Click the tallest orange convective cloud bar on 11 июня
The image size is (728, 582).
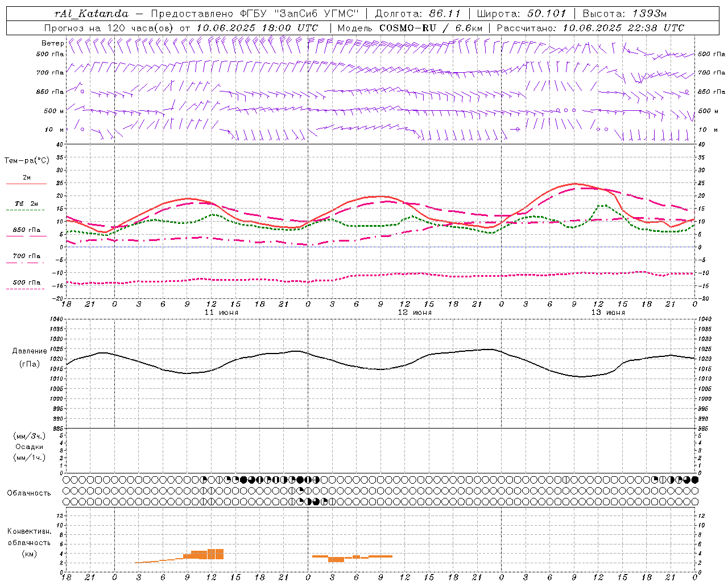point(216,554)
